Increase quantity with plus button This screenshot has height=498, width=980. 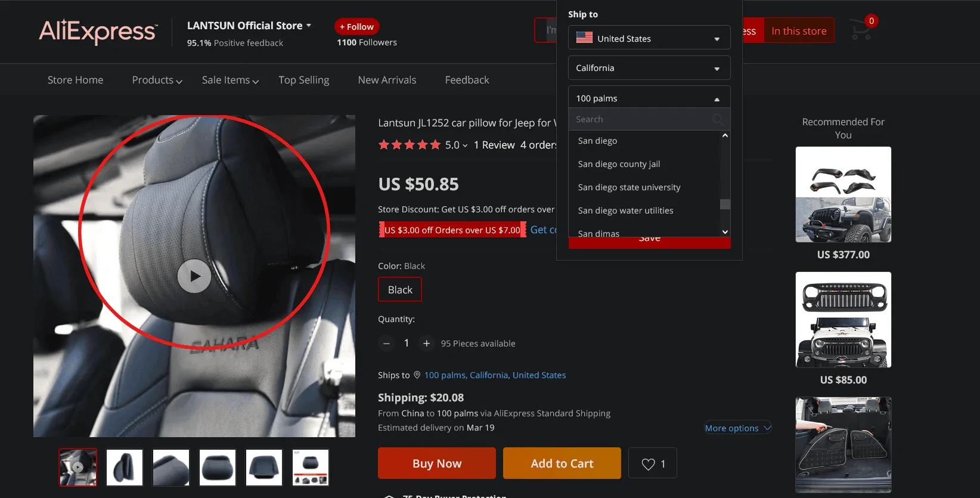pyautogui.click(x=426, y=344)
